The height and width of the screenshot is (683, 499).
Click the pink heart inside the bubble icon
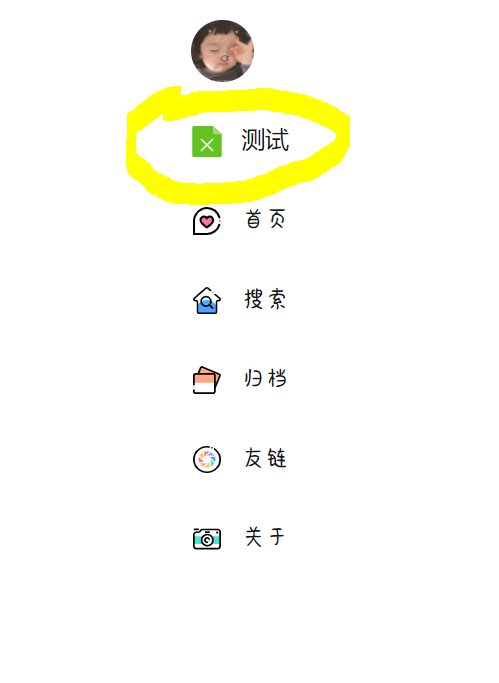click(x=206, y=222)
